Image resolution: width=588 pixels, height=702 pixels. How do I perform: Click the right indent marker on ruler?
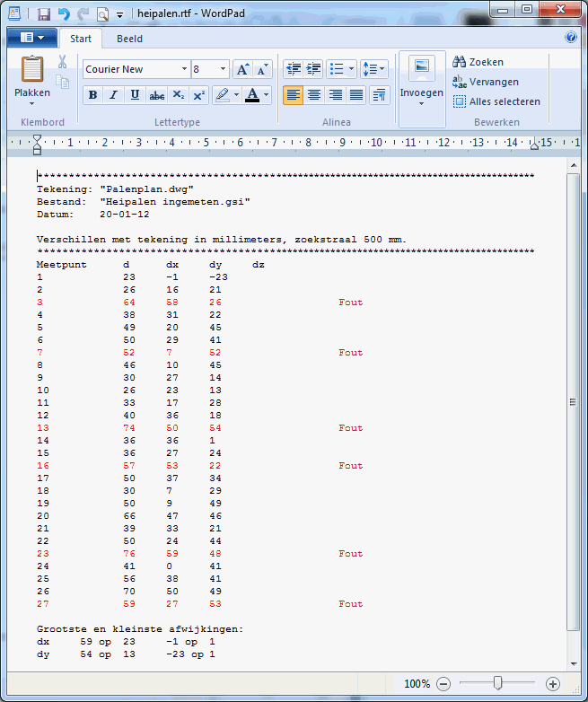coord(534,145)
